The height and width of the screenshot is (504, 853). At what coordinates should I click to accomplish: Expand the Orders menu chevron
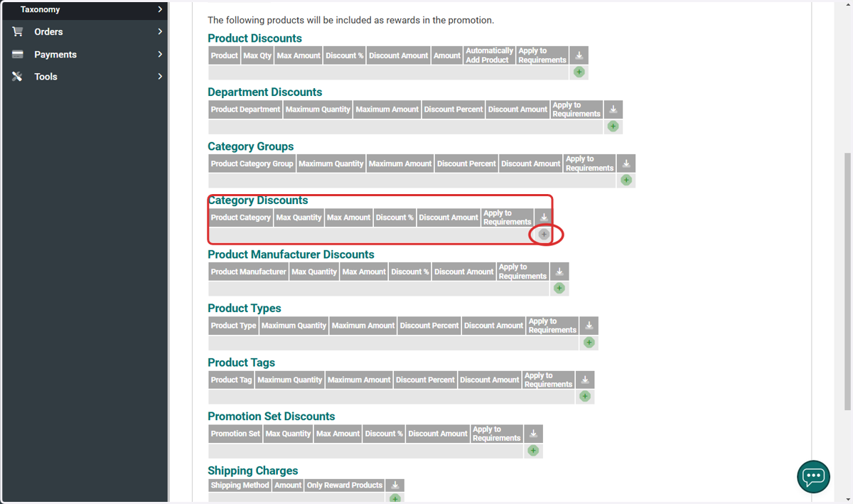[160, 31]
